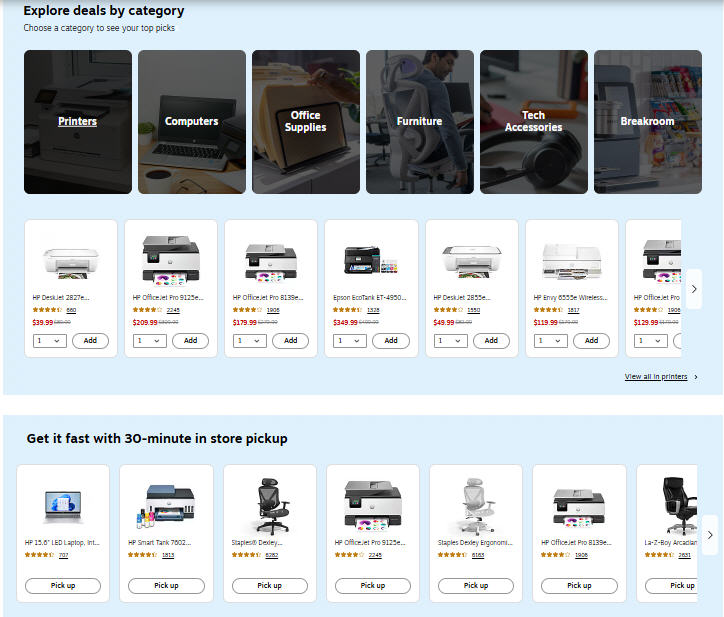Expand quantity dropdown for HP DeskJet 2827e
724x617 pixels.
49,340
